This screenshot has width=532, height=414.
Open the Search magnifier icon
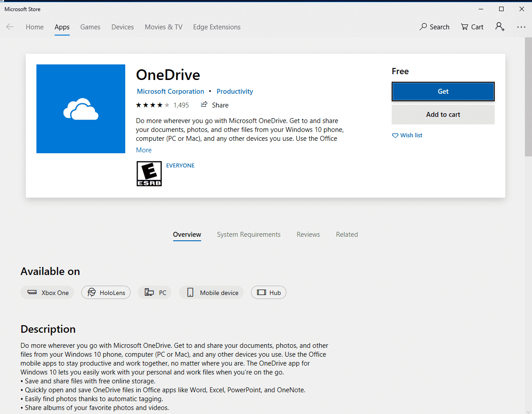pos(424,27)
